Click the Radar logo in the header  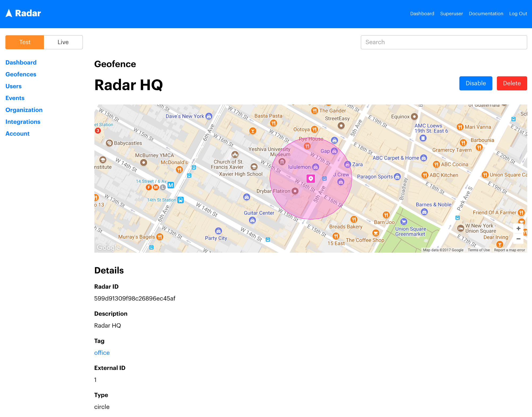(x=23, y=13)
